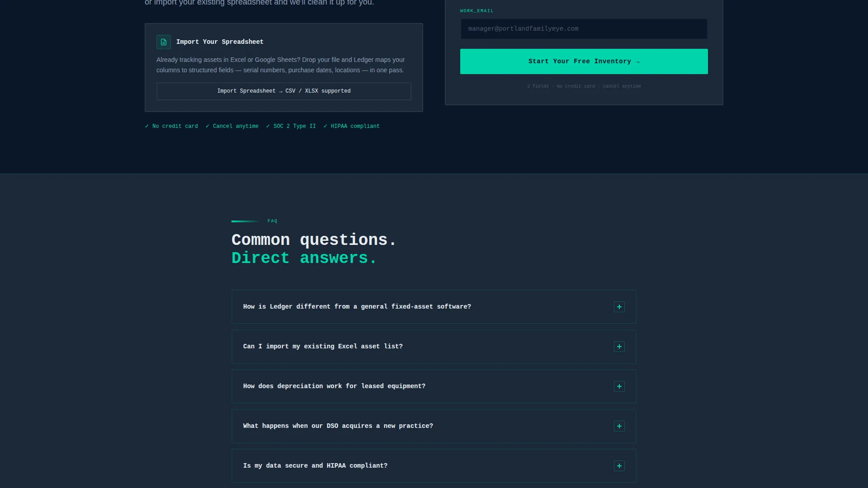Click 'Import Your Spreadsheet' heading
868x488 pixels.
[220, 42]
